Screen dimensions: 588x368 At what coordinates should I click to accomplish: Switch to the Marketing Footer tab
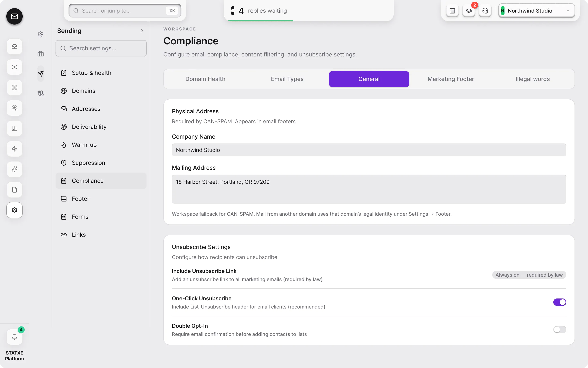click(451, 79)
